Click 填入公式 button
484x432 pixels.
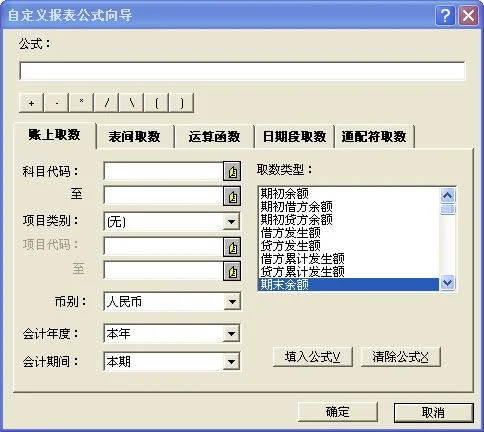point(312,357)
